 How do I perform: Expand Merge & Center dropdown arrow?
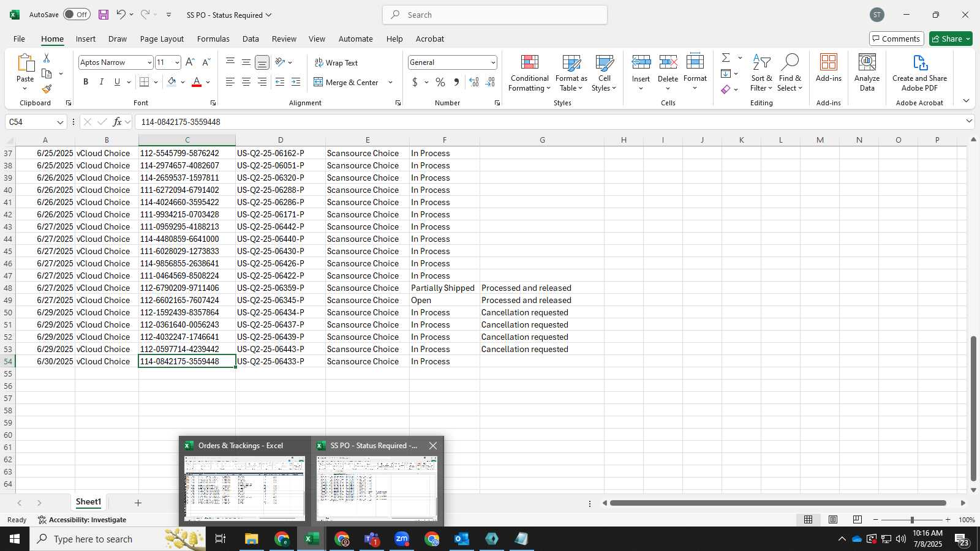tap(390, 82)
